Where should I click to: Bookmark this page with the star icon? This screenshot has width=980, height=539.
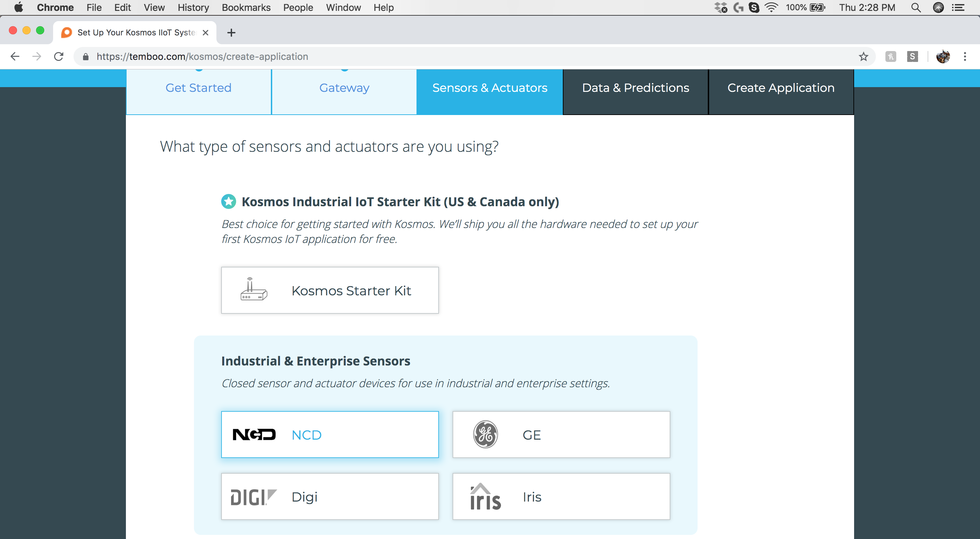[x=864, y=57]
